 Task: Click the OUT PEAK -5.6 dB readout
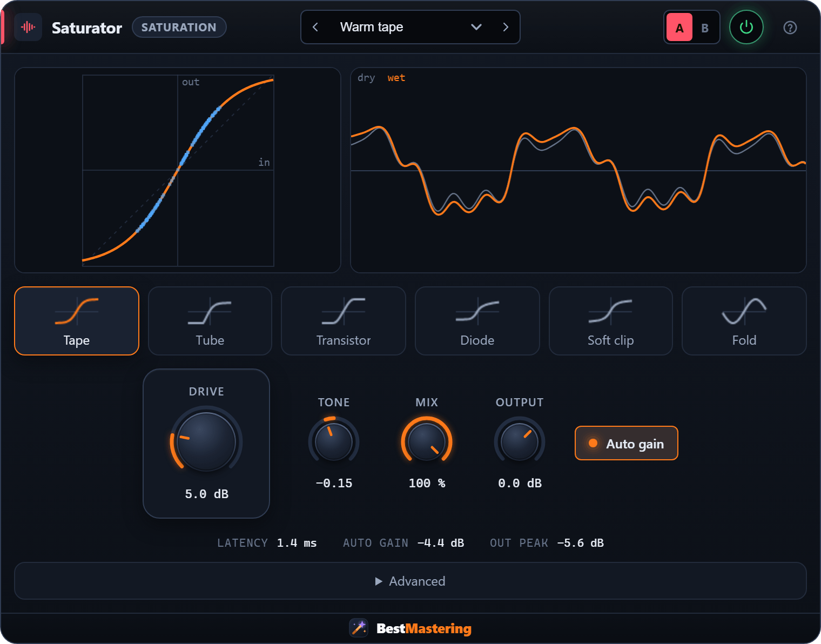(x=547, y=543)
